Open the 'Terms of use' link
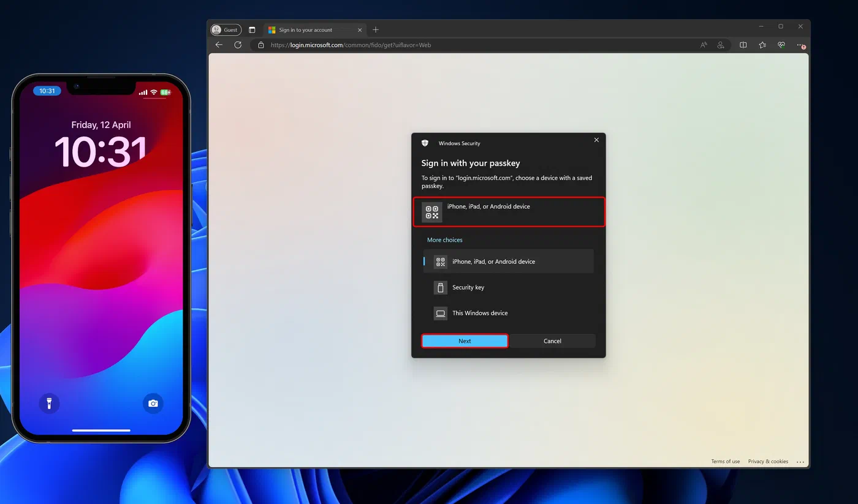 726,461
